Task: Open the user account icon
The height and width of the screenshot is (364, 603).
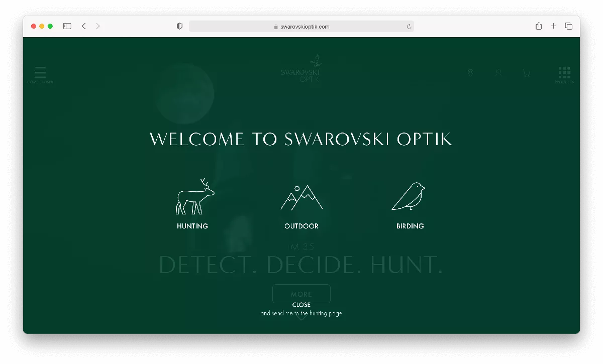Action: tap(498, 73)
